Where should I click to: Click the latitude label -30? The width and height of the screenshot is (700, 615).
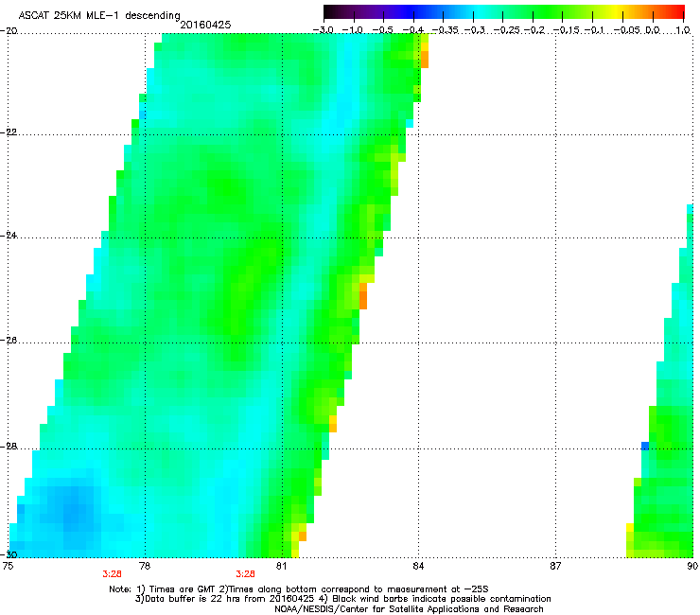tap(9, 554)
